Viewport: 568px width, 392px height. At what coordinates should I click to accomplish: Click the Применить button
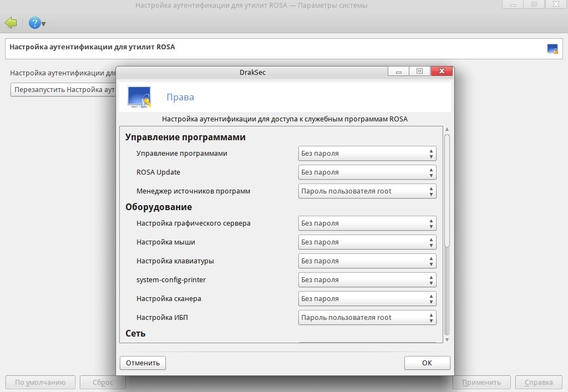click(481, 382)
